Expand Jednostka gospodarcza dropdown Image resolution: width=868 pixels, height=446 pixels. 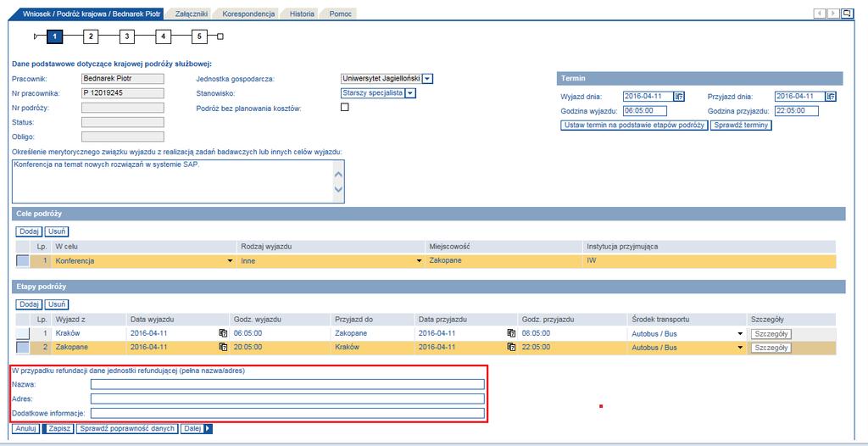(428, 79)
